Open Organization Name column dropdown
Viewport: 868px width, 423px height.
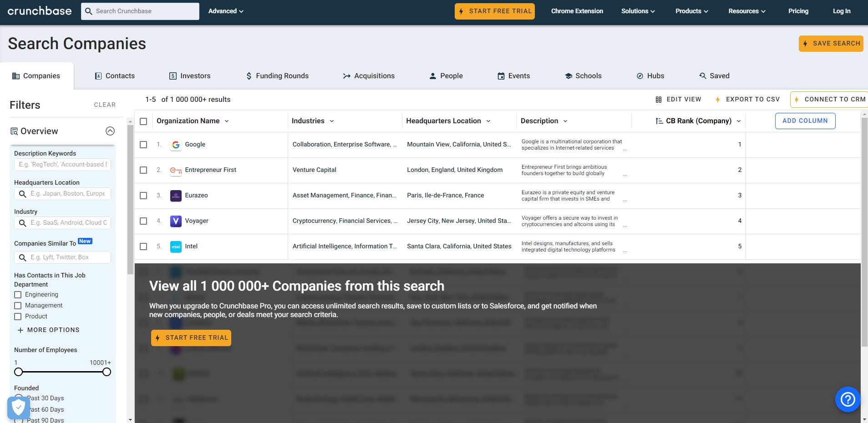[x=227, y=121]
